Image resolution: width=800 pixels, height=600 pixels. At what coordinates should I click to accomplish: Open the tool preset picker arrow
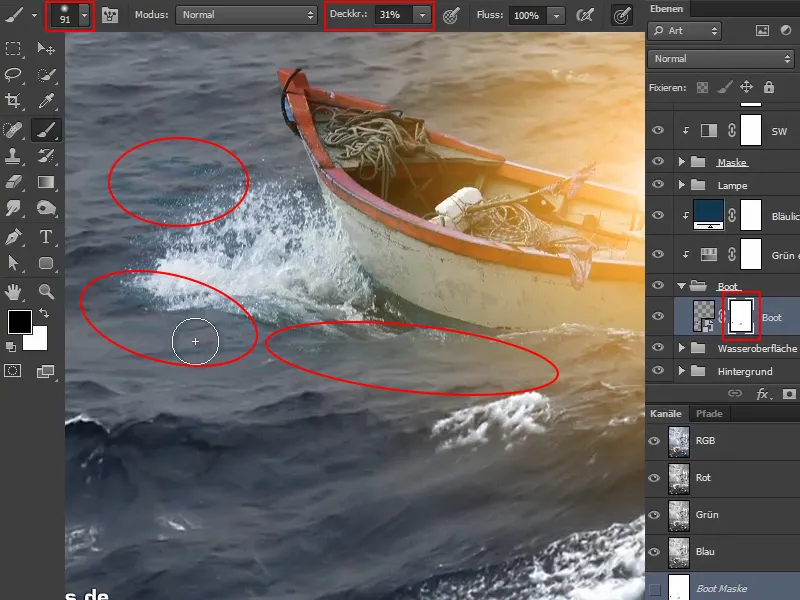[34, 15]
